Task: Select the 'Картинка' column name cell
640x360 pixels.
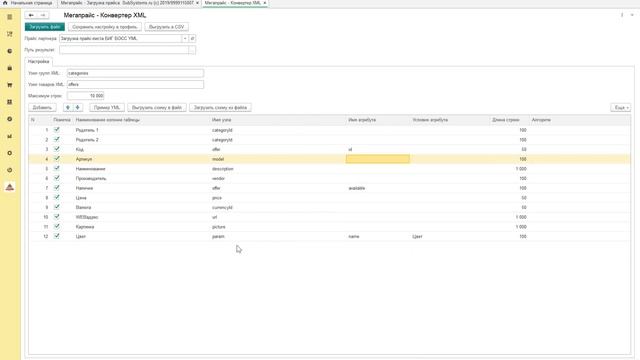Action: [142, 227]
